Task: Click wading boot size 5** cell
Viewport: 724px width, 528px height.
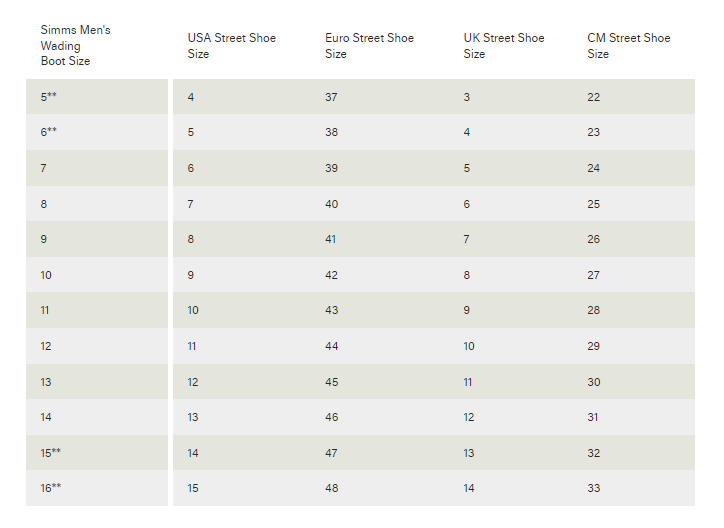Action: (49, 97)
